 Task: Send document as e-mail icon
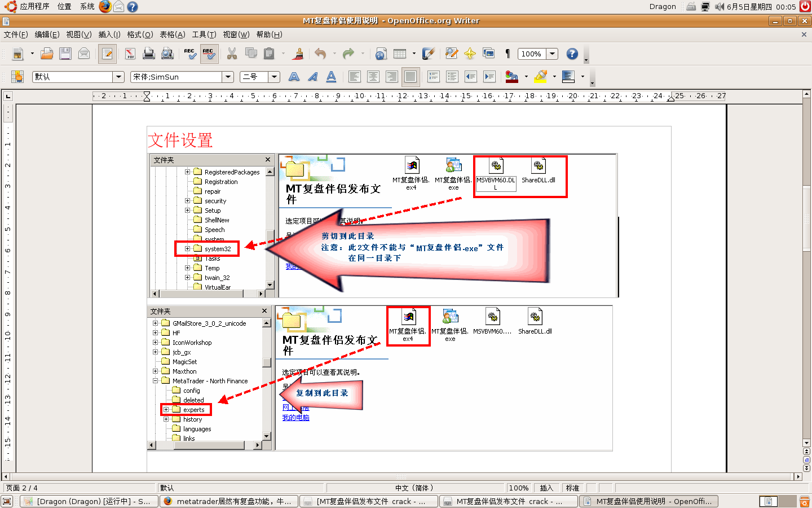[84, 54]
